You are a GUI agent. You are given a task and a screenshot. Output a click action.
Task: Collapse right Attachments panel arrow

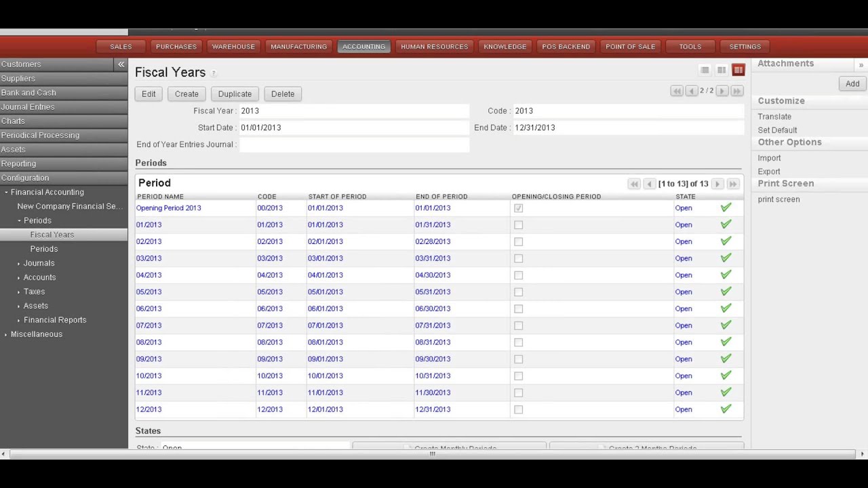[861, 65]
